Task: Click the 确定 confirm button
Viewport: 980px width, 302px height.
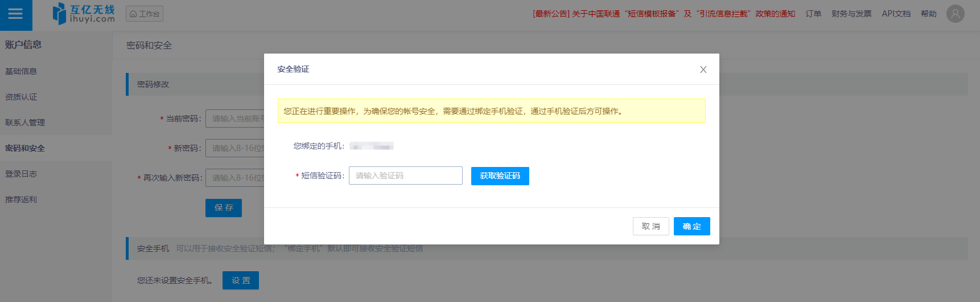Action: pos(691,226)
